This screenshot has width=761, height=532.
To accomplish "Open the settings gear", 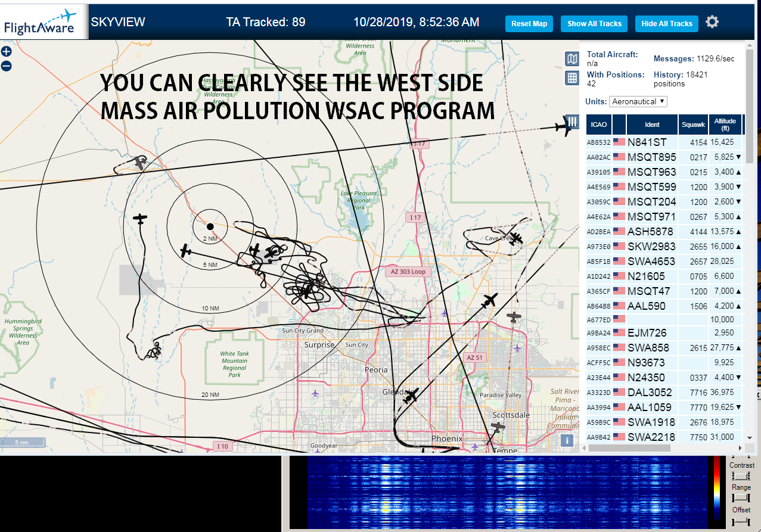I will (x=712, y=22).
